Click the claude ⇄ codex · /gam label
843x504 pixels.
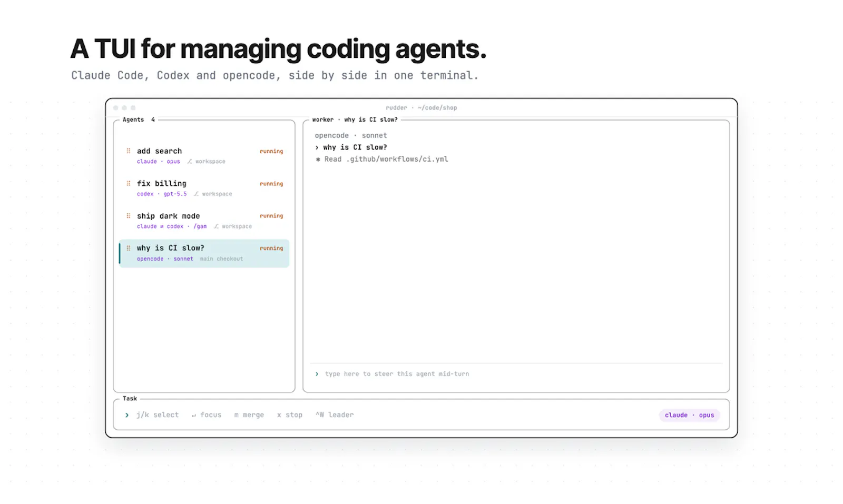[x=172, y=226]
